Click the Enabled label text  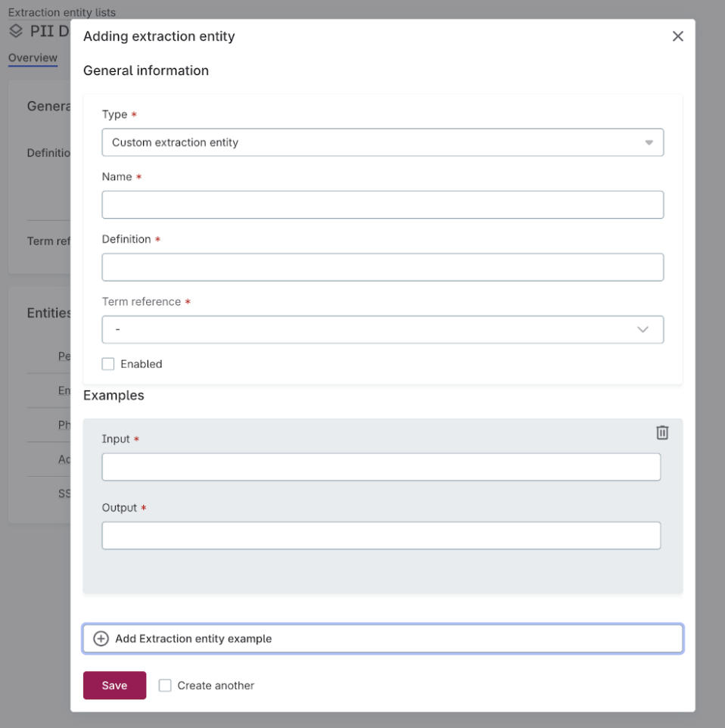[x=142, y=364]
